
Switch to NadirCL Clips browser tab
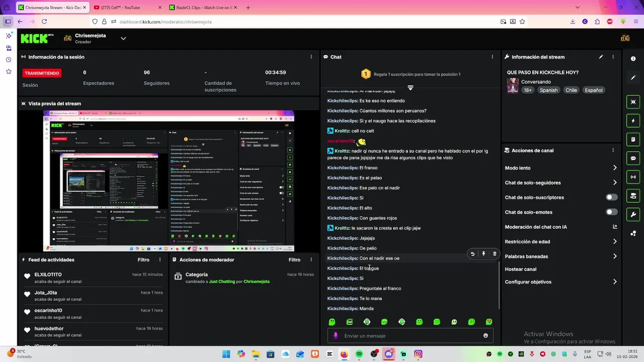tap(203, 8)
